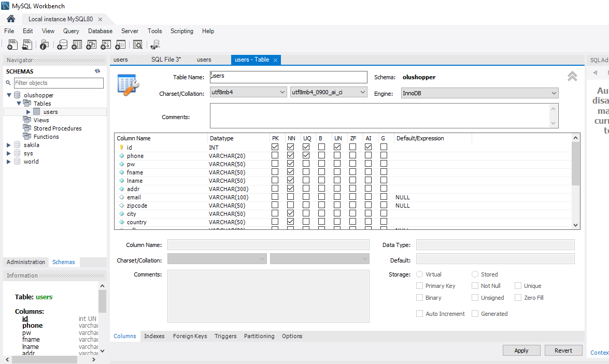
Task: Toggle the UQ checkbox for phone column
Action: pyautogui.click(x=306, y=155)
